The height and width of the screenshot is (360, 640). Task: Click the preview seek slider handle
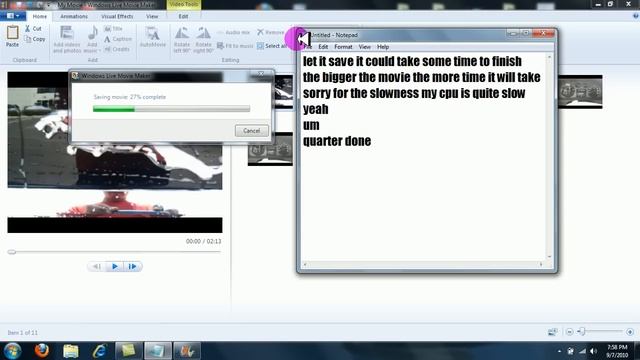12,252
